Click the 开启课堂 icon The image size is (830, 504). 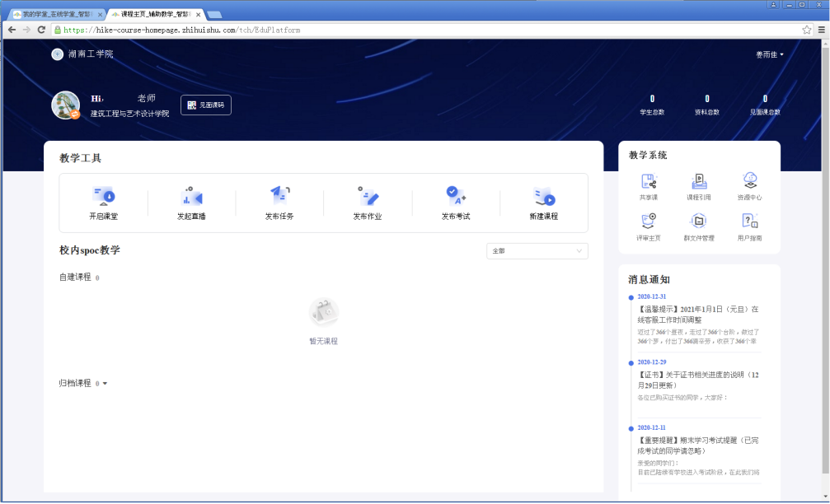point(104,197)
